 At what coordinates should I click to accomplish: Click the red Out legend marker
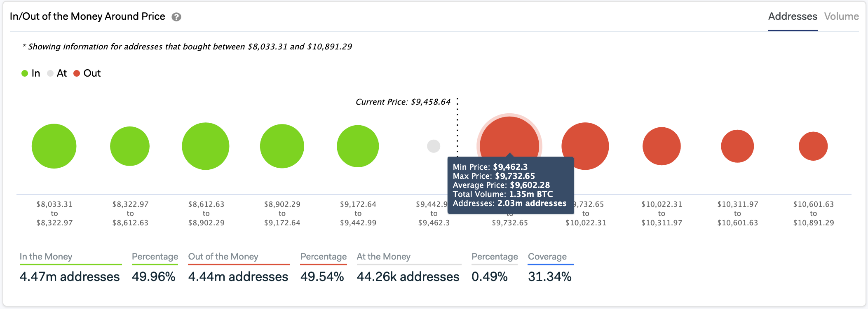(x=76, y=73)
